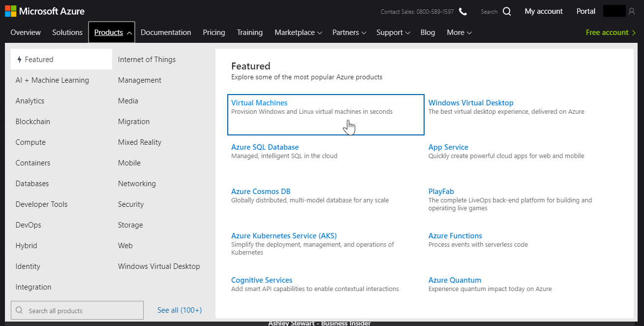Viewport: 644px width, 326px height.
Task: Open the Azure Cosmos DB link
Action: [x=261, y=192]
